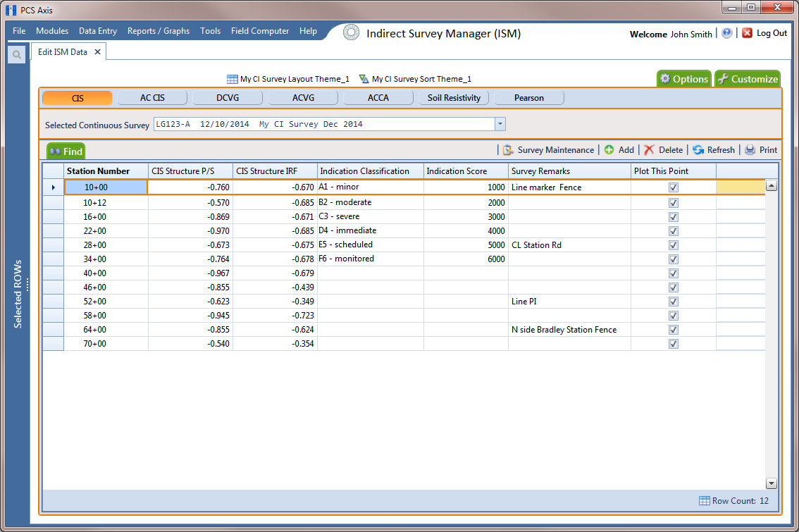The image size is (799, 532).
Task: Toggle Plot This Point for station 28+00
Action: pyautogui.click(x=673, y=245)
